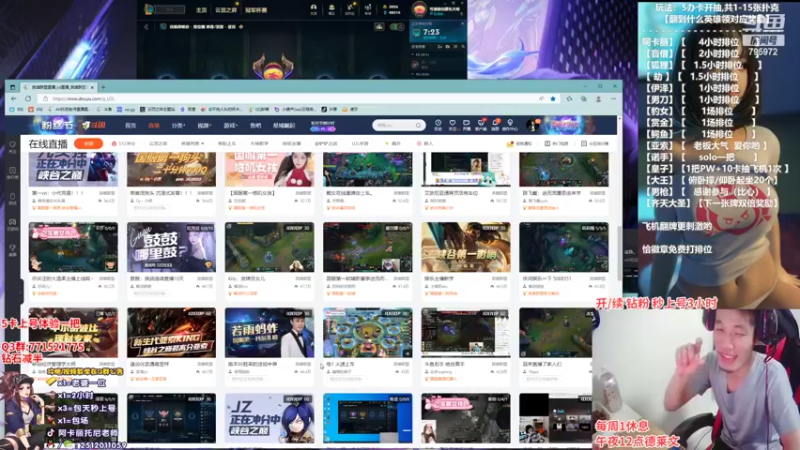Open 主页 tab in League client
This screenshot has height=450, width=800.
(x=202, y=10)
